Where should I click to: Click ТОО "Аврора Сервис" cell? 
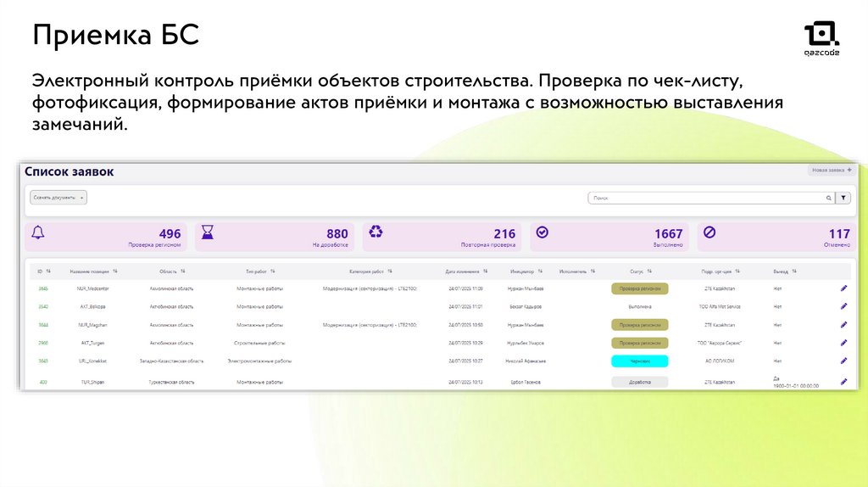720,343
